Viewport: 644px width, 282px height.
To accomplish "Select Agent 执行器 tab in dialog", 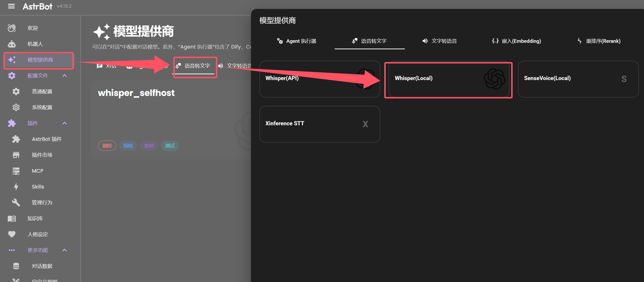I will (x=296, y=41).
